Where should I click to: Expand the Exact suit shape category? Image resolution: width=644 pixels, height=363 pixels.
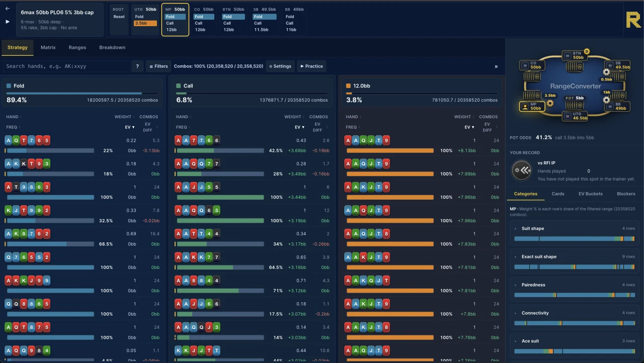pyautogui.click(x=575, y=261)
